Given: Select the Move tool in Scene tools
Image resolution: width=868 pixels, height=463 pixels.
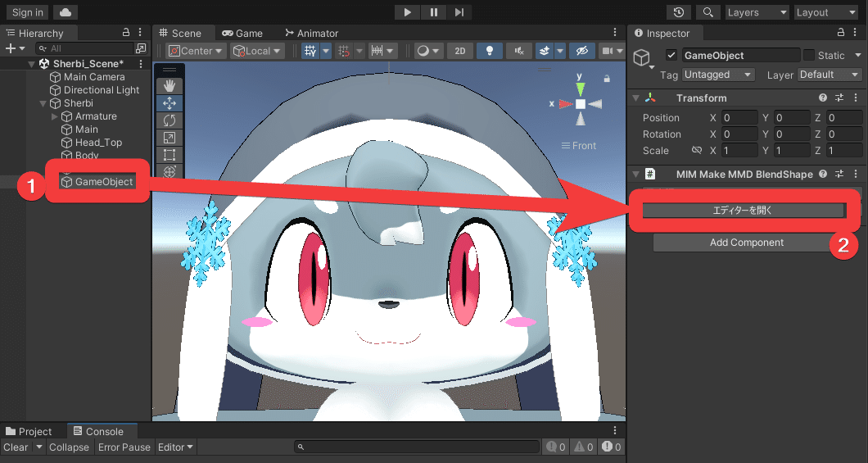Looking at the screenshot, I should point(170,103).
